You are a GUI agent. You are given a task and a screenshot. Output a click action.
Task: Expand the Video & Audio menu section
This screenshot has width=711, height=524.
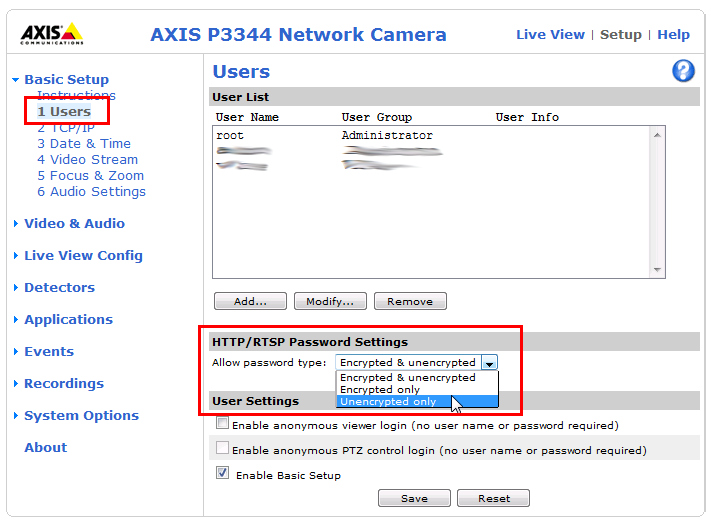point(74,223)
